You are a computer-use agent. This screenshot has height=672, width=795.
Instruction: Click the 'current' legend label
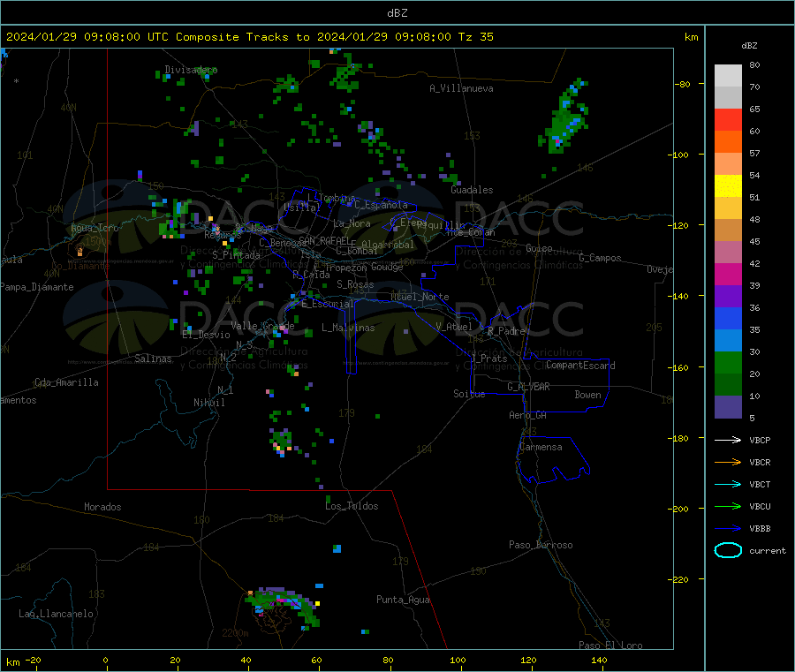click(x=768, y=551)
